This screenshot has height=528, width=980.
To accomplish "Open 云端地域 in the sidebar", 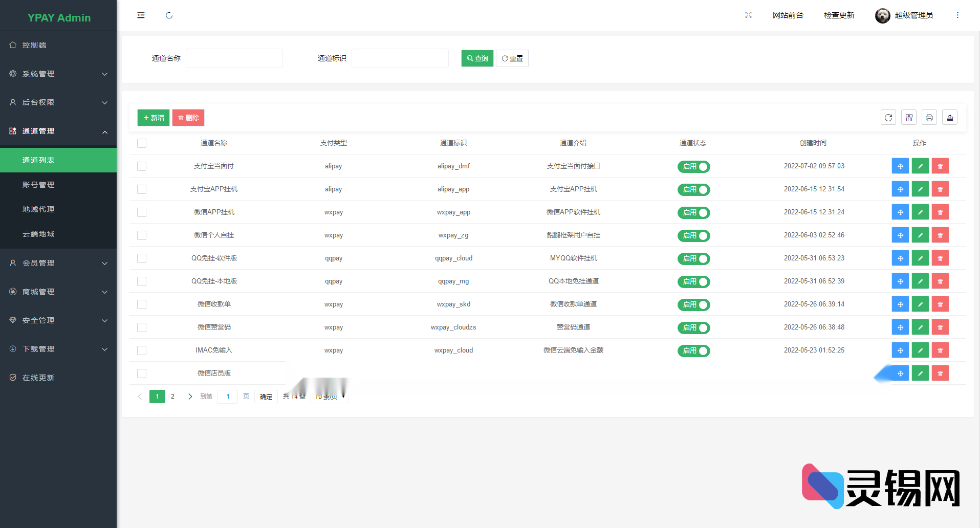I will (38, 234).
